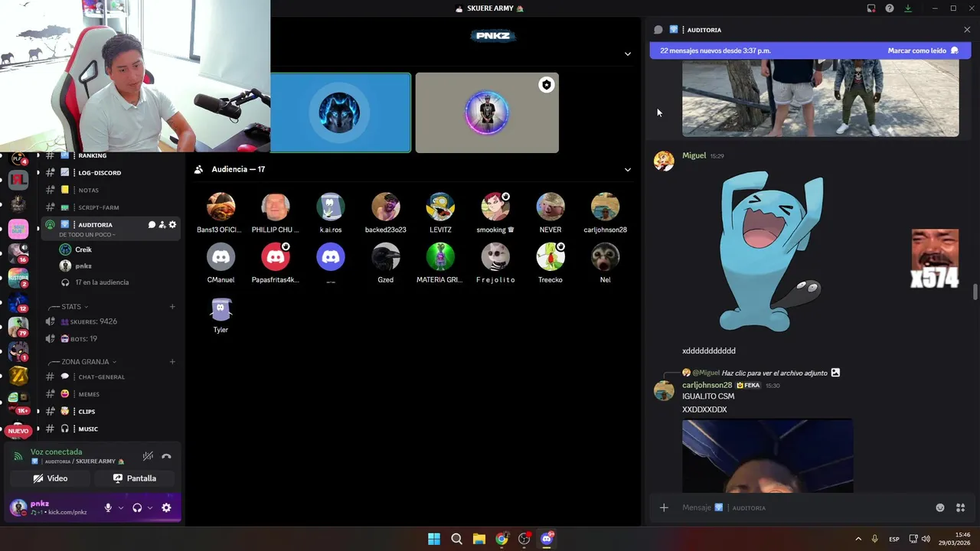Open emoji picker in message box
The width and height of the screenshot is (980, 551).
pyautogui.click(x=940, y=507)
